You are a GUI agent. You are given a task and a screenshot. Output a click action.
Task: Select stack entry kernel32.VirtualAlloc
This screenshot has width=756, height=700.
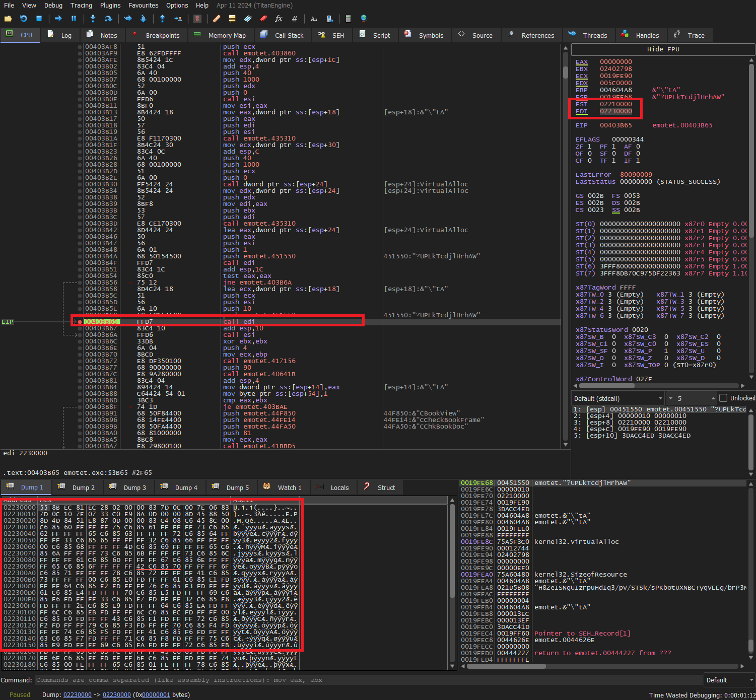pyautogui.click(x=576, y=542)
